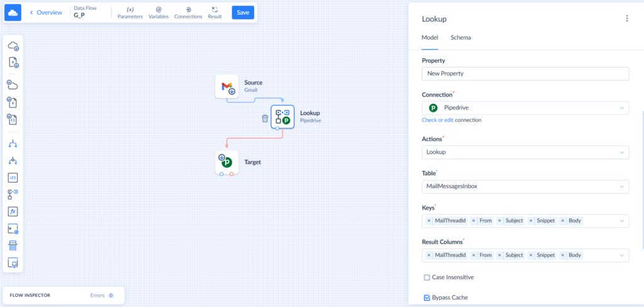Viewport: 644px width, 307px height.
Task: Remove Snippet tag from Keys
Action: click(x=531, y=221)
